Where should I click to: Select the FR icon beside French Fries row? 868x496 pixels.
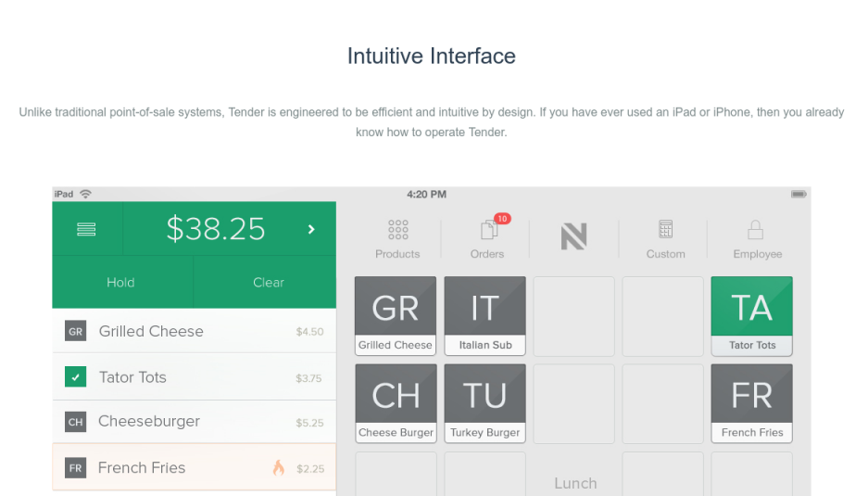(x=75, y=468)
